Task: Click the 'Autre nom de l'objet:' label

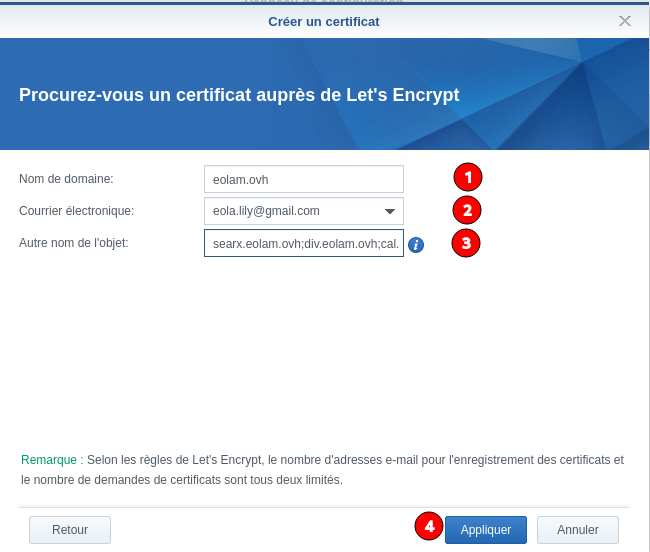Action: pyautogui.click(x=74, y=243)
